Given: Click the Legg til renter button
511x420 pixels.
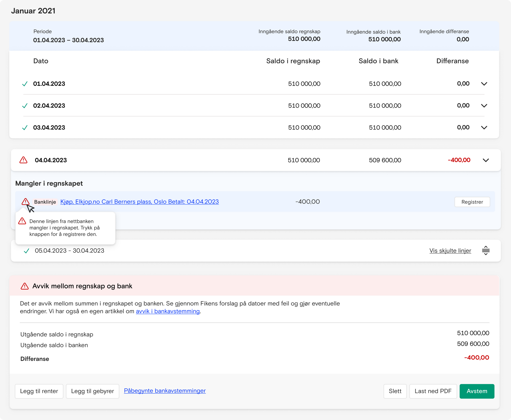Looking at the screenshot, I should pos(39,391).
